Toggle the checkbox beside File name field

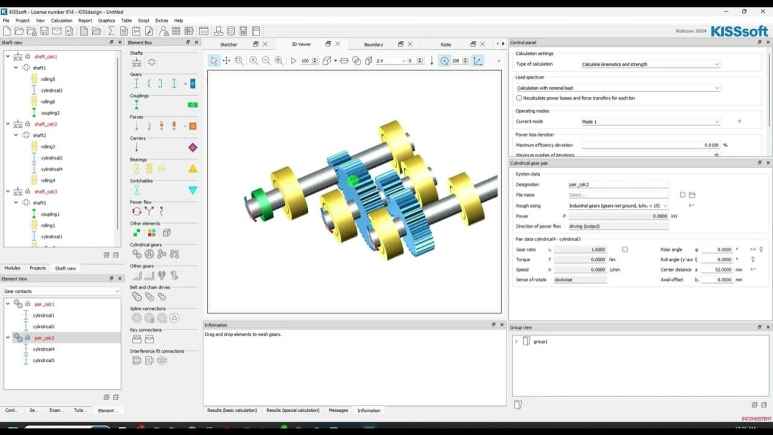click(682, 195)
